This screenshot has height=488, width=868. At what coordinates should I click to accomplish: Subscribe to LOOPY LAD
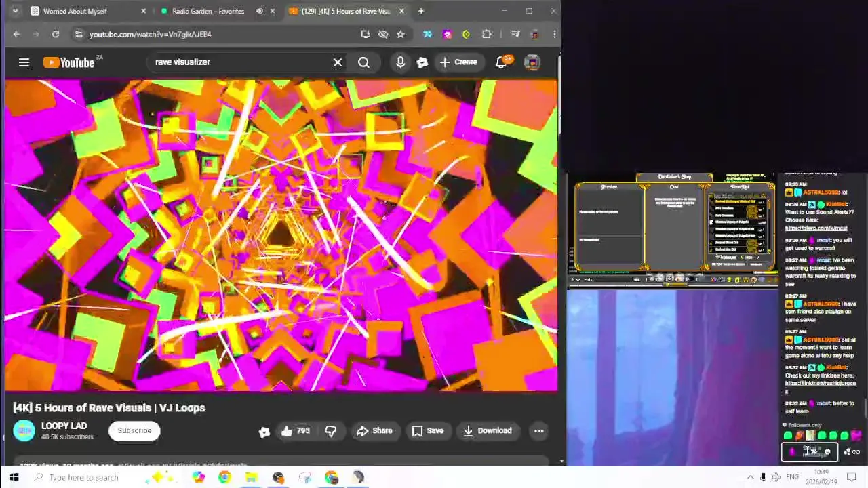point(134,430)
